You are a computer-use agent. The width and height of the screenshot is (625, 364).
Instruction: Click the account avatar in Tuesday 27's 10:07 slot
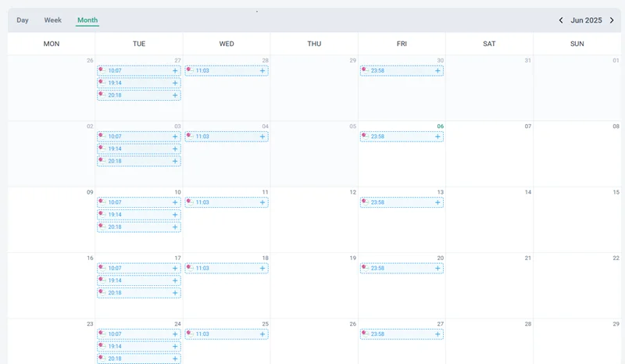pyautogui.click(x=102, y=70)
